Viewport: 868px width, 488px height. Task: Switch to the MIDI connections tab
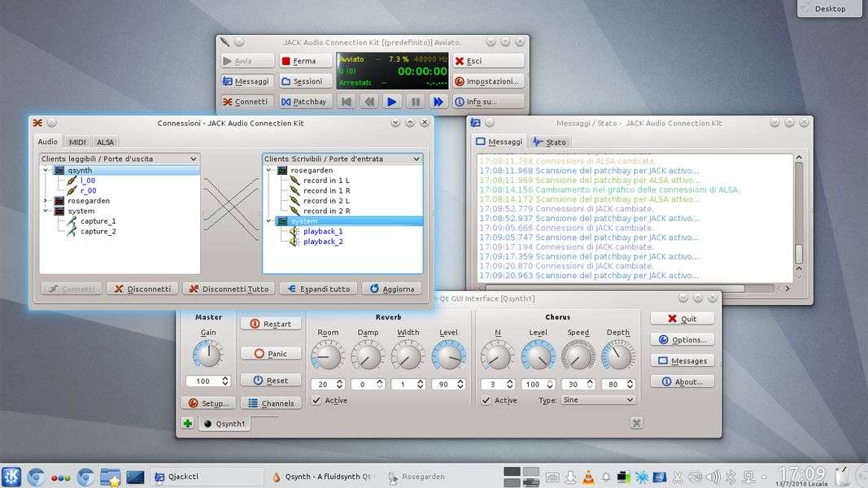(77, 142)
